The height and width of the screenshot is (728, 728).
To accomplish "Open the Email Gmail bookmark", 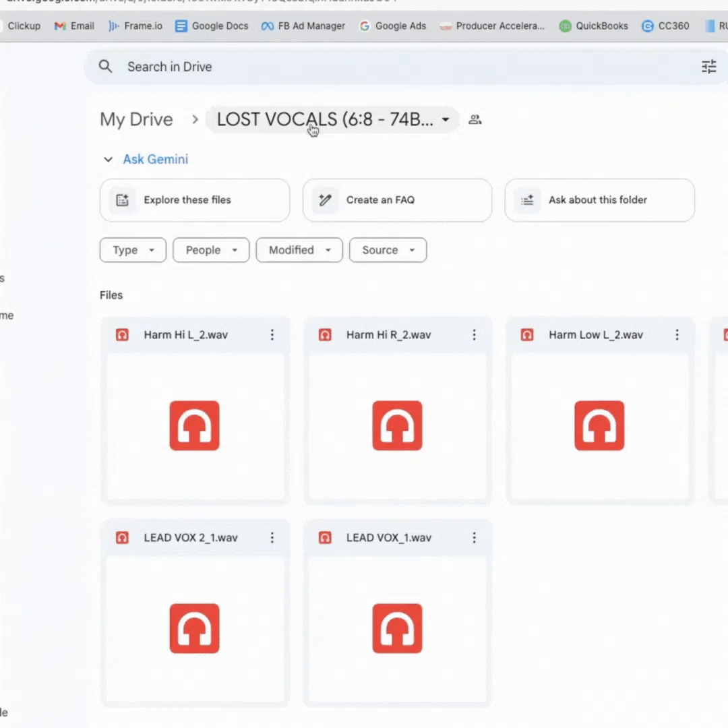I will coord(74,26).
